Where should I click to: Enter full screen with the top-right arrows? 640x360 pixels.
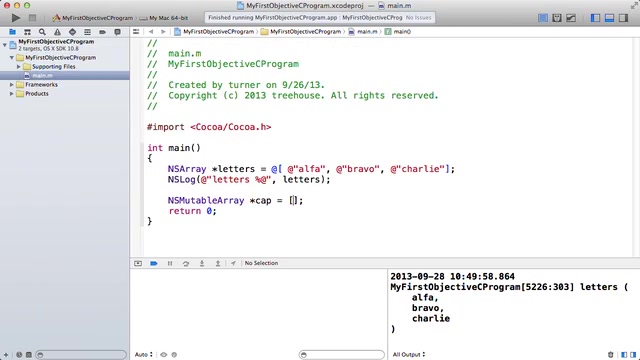point(634,5)
